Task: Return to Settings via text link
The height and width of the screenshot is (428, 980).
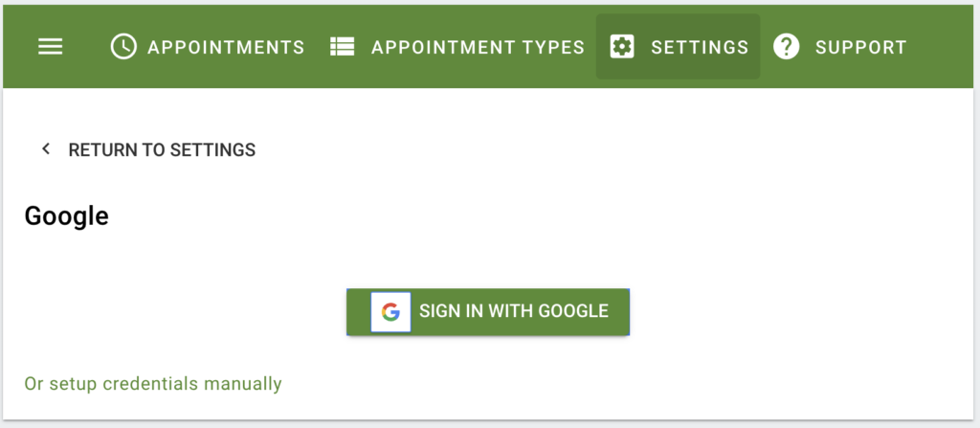Action: coord(147,149)
